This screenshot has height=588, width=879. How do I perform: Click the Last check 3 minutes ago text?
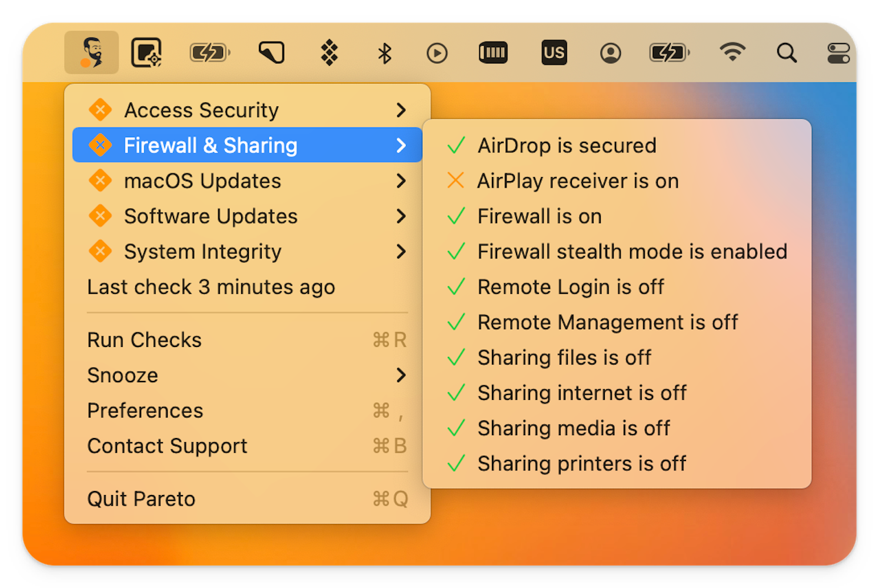(x=211, y=287)
